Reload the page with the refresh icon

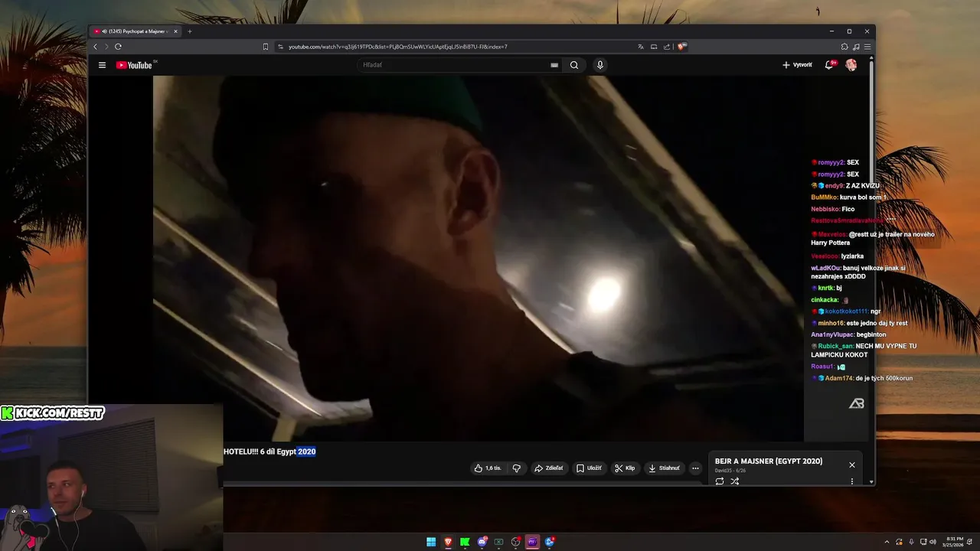tap(118, 47)
